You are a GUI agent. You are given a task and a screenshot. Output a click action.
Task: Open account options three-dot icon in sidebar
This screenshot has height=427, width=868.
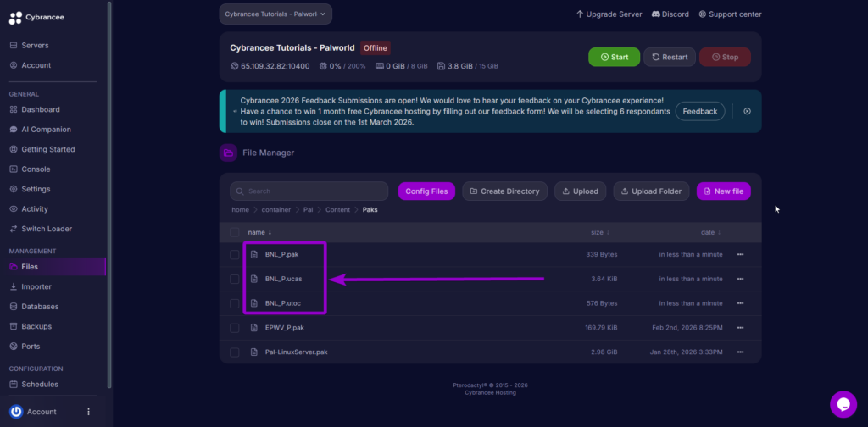(88, 412)
